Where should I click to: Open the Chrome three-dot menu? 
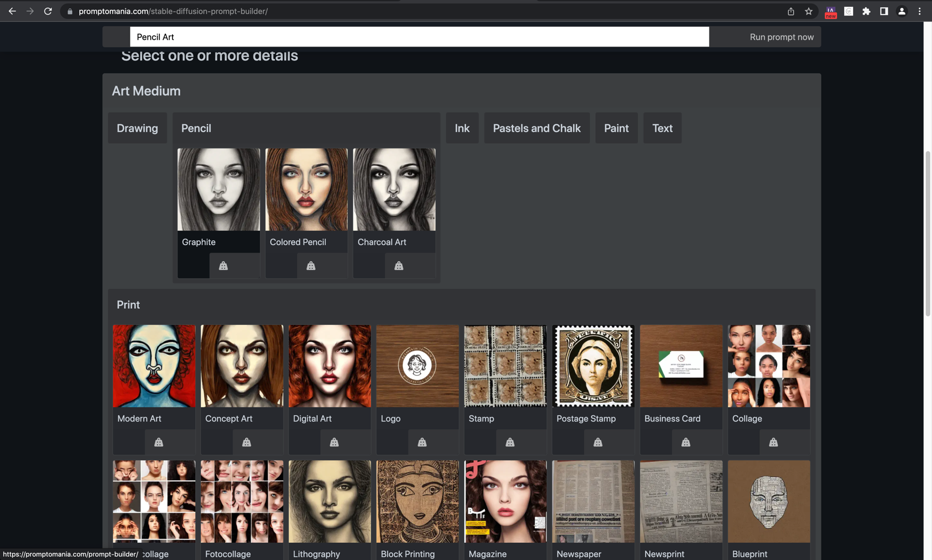(919, 11)
